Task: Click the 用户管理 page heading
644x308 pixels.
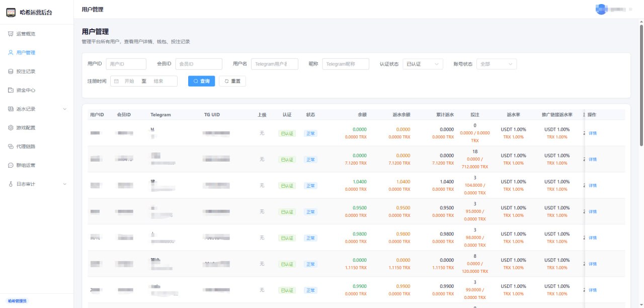Action: [95, 32]
